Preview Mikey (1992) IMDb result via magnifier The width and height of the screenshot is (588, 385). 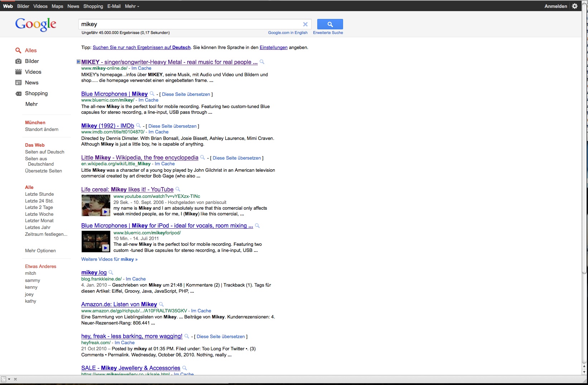pyautogui.click(x=138, y=126)
